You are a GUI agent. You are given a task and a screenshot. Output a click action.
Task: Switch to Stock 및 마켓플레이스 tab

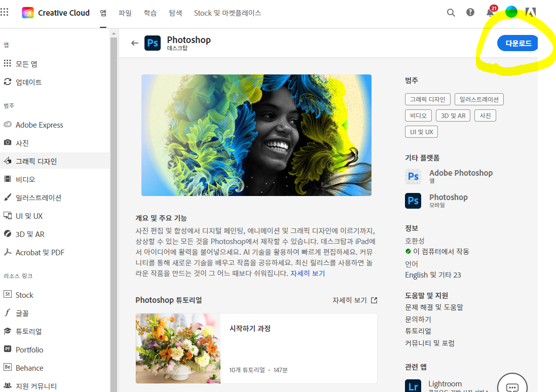227,13
